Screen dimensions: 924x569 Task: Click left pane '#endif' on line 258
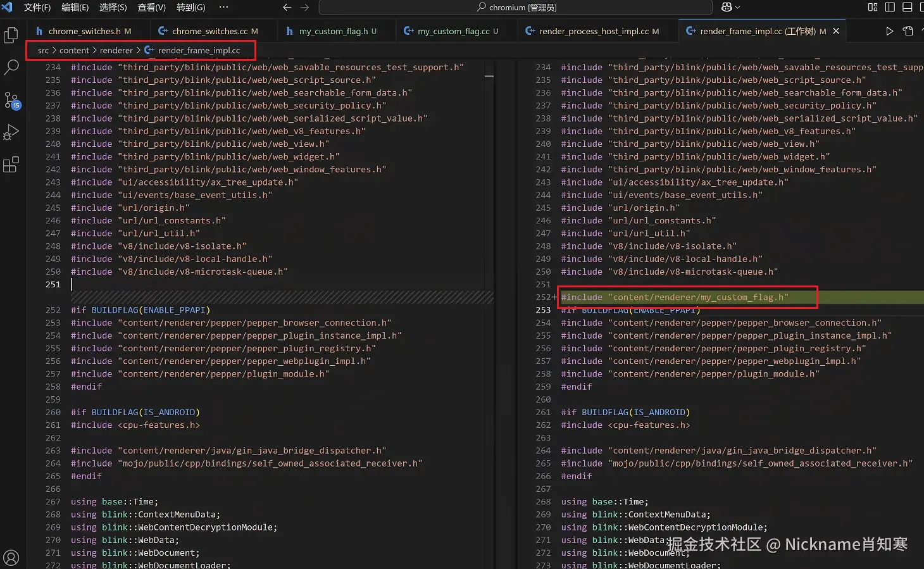pos(86,387)
